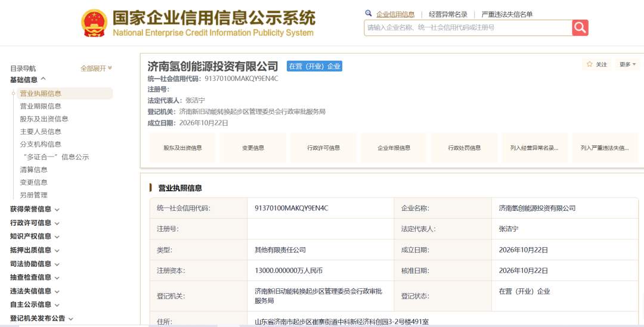644x327 pixels.
Task: Expand the 司法协助信息 section
Action: [x=35, y=264]
